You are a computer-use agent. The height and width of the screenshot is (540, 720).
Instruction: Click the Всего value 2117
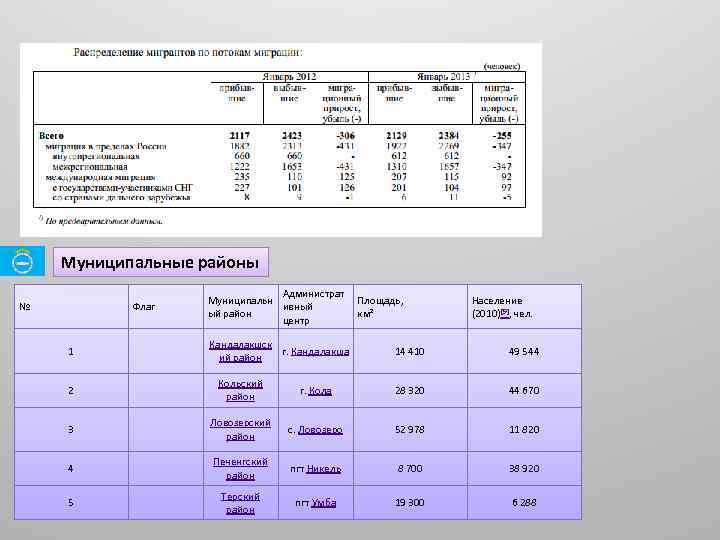(x=240, y=136)
